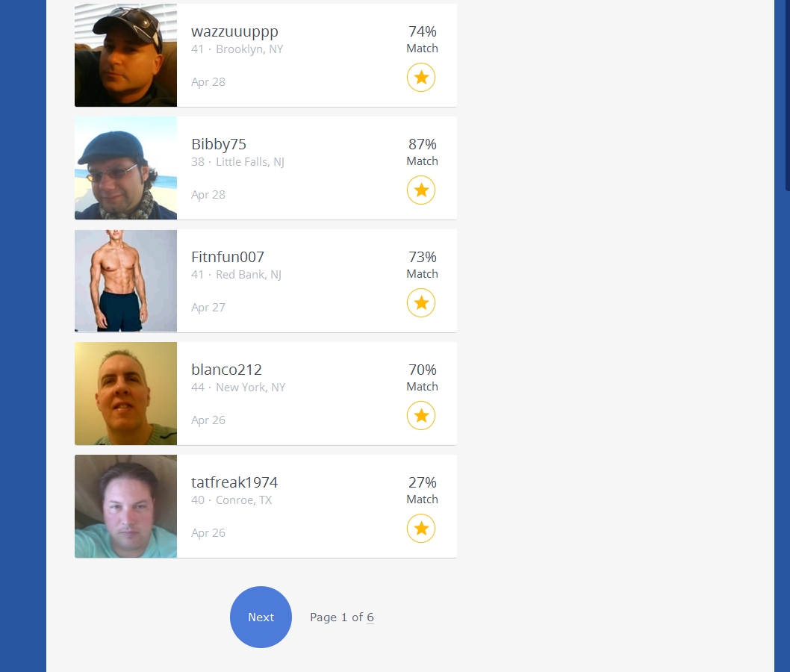Click the 87% Match label
This screenshot has width=790, height=672.
[422, 152]
